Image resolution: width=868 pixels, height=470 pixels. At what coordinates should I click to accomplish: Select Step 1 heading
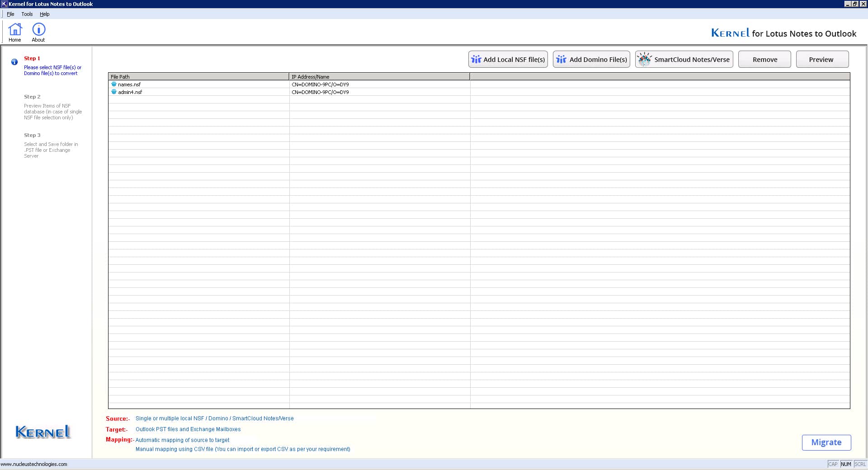[x=32, y=58]
